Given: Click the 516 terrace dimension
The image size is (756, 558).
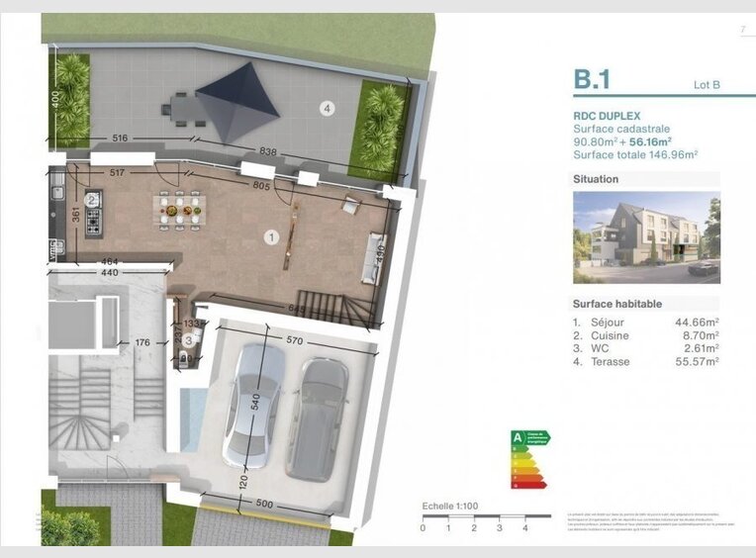Looking at the screenshot, I should 120,139.
